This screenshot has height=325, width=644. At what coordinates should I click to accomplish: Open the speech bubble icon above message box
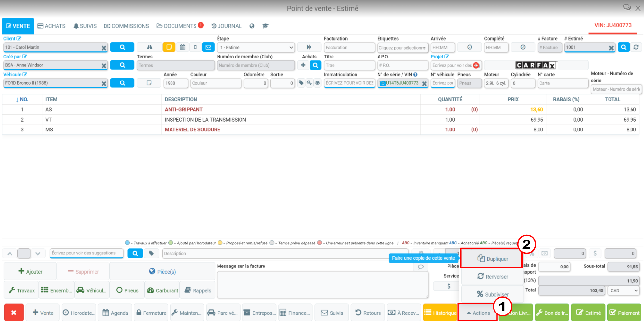421,267
